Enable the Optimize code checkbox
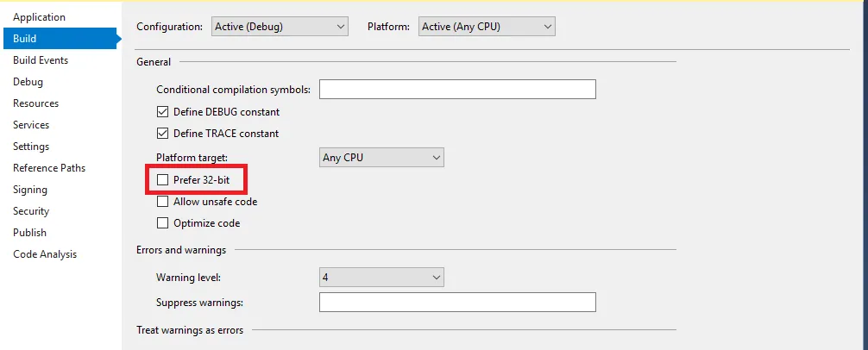The height and width of the screenshot is (350, 868). 162,223
